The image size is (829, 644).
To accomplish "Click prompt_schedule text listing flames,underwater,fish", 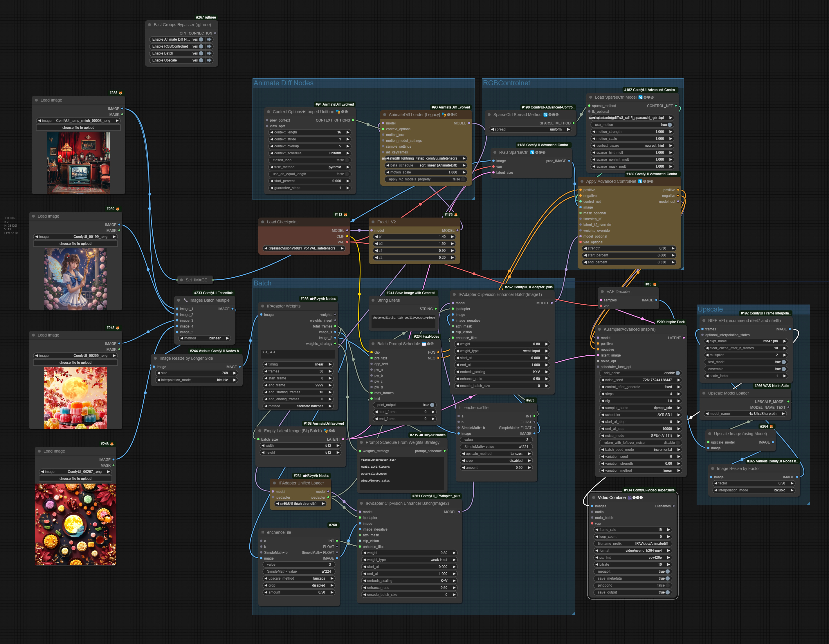I will 402,473.
